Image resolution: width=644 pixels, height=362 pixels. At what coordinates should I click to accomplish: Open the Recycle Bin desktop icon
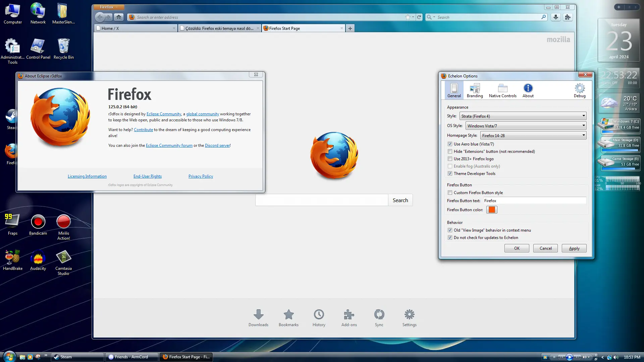(63, 49)
